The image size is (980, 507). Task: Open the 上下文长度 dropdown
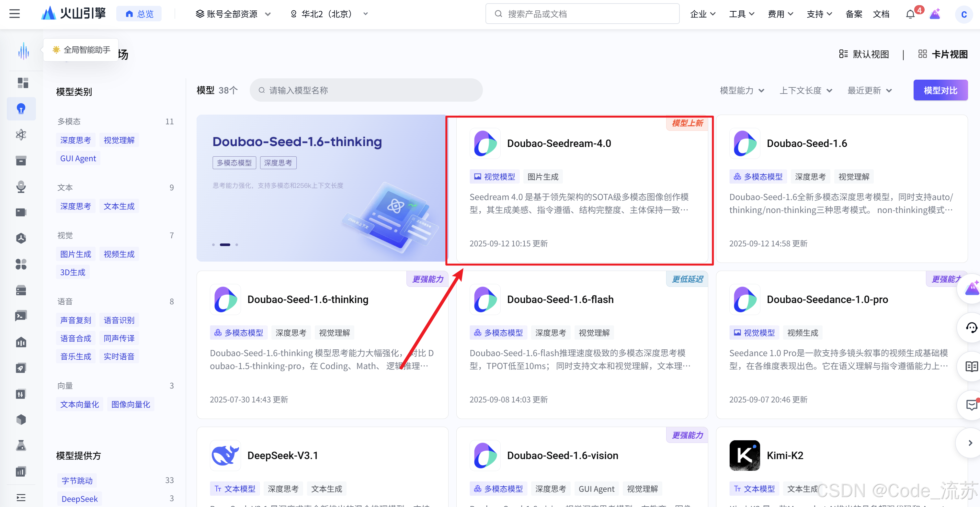pos(805,91)
